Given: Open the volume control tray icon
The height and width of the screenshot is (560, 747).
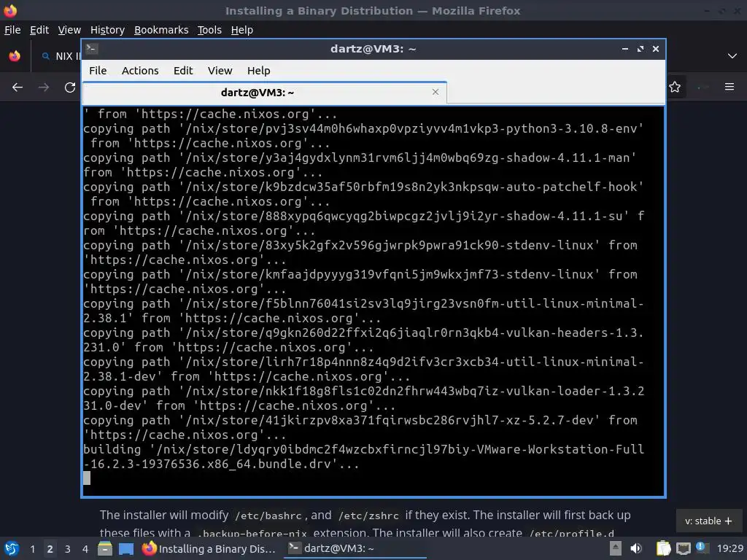Looking at the screenshot, I should coord(636,548).
